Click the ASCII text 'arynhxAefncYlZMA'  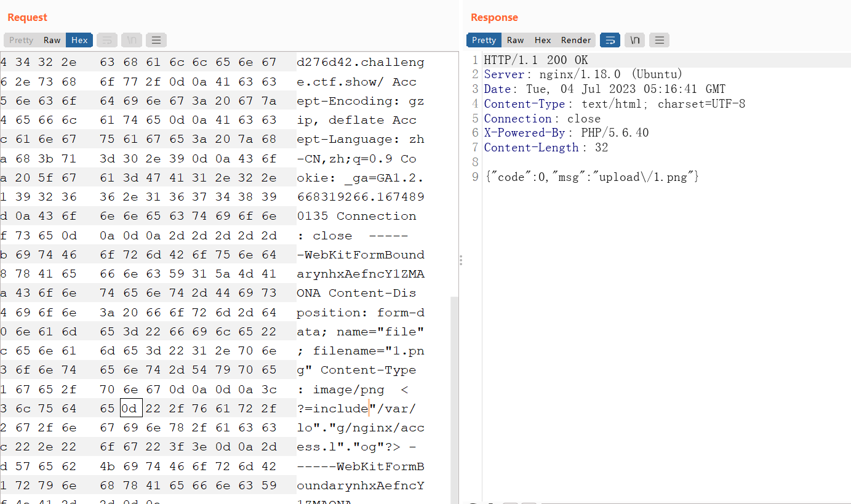(361, 274)
